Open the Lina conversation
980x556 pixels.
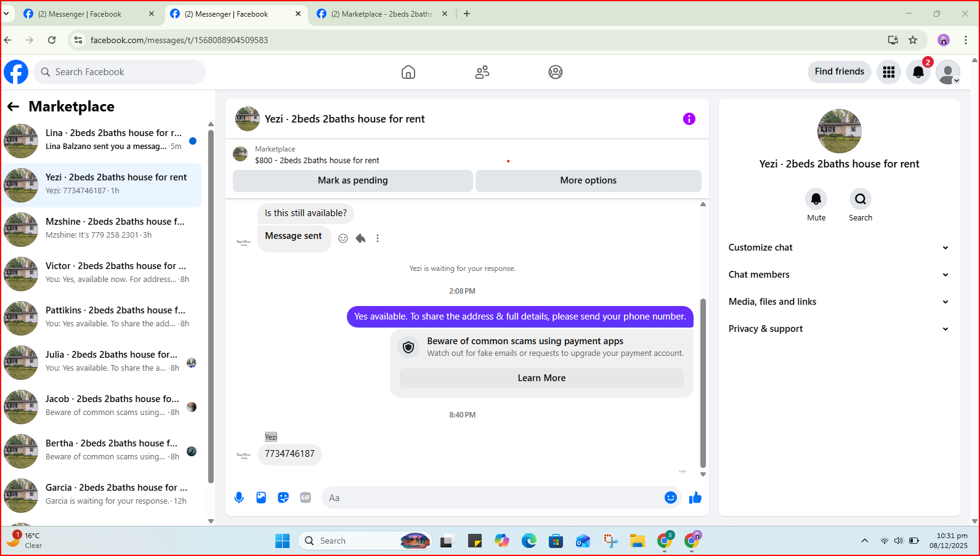click(x=102, y=141)
